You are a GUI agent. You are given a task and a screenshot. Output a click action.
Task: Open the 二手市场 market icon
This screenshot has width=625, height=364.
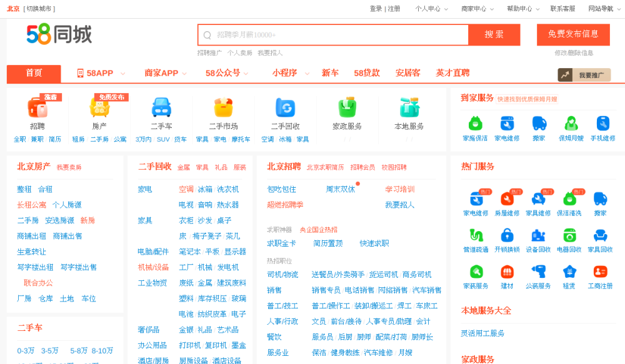(x=224, y=107)
